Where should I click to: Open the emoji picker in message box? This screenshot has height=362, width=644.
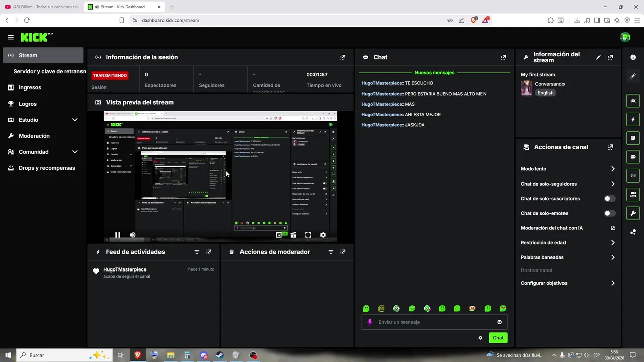[x=500, y=322]
